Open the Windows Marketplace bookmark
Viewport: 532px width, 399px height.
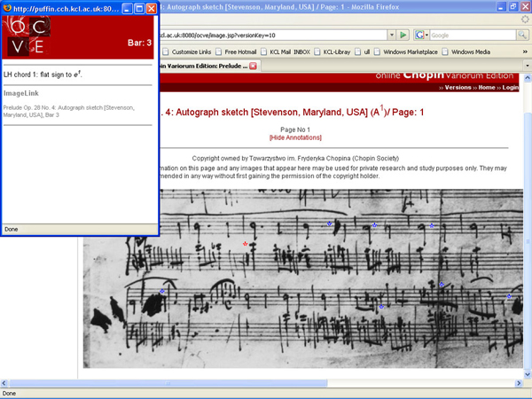point(409,51)
